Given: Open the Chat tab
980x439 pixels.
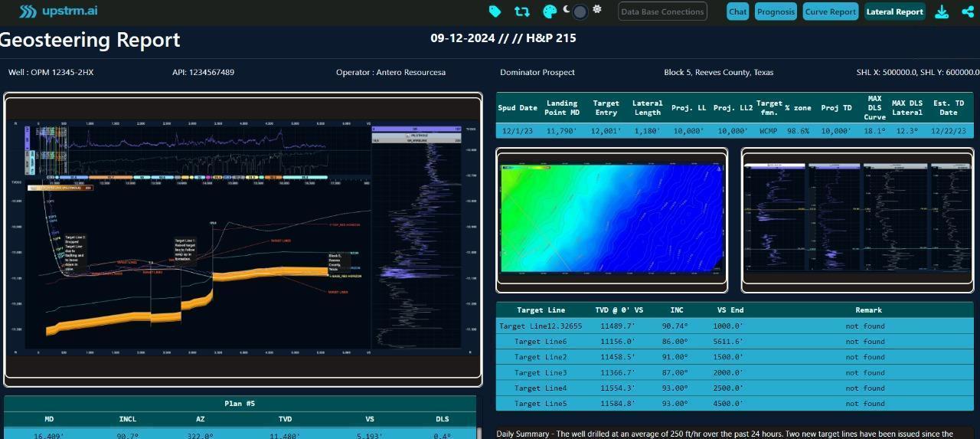Looking at the screenshot, I should point(738,11).
